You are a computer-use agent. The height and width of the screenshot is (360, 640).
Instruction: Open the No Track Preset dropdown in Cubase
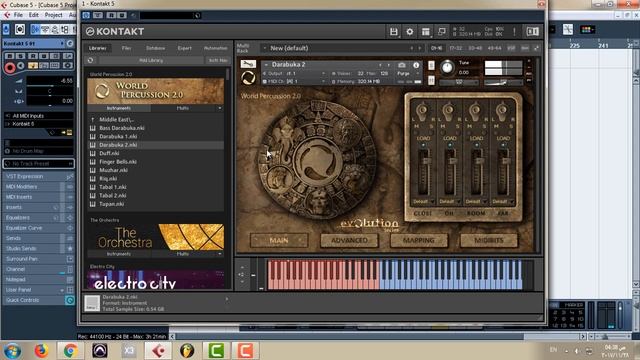38,164
